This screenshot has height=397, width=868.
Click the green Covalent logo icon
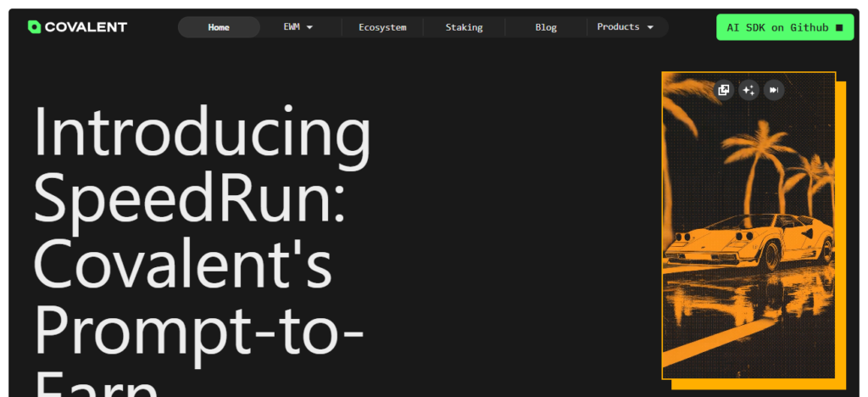tap(34, 27)
